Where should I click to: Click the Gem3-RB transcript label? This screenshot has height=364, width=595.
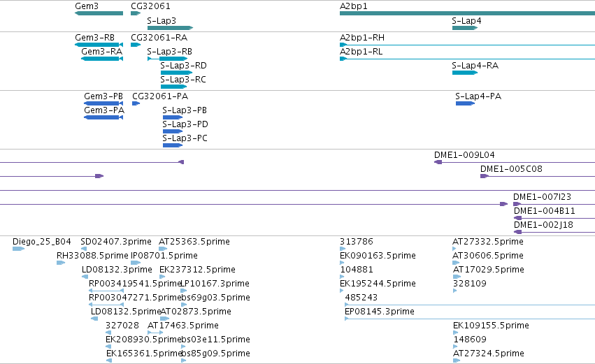tap(94, 38)
